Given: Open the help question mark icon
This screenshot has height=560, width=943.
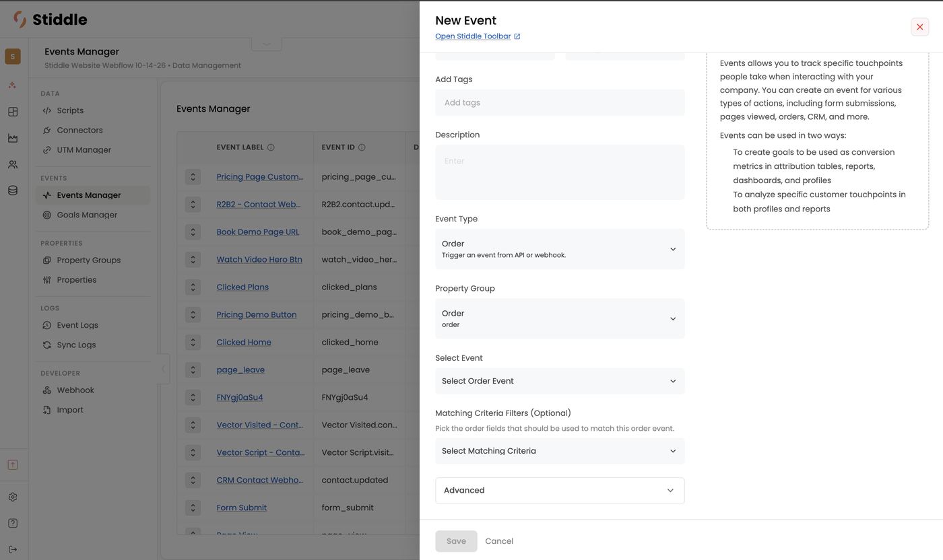Looking at the screenshot, I should (x=13, y=523).
